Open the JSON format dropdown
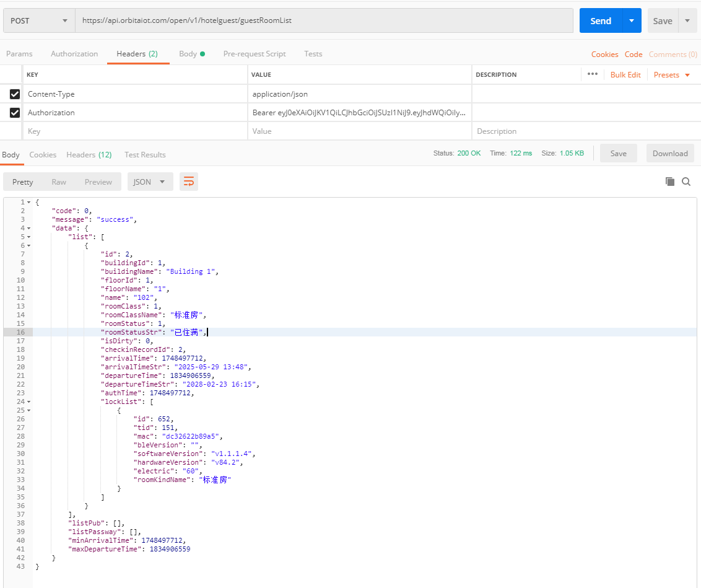 150,182
